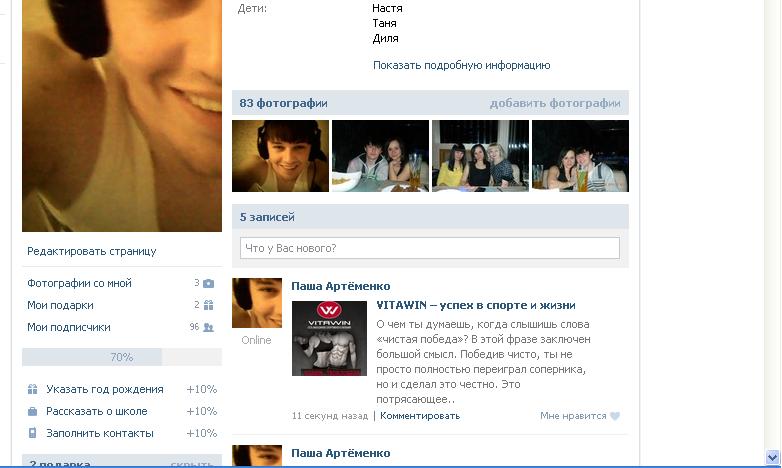Click the large profile photo
Image resolution: width=782 pixels, height=468 pixels.
pyautogui.click(x=122, y=116)
